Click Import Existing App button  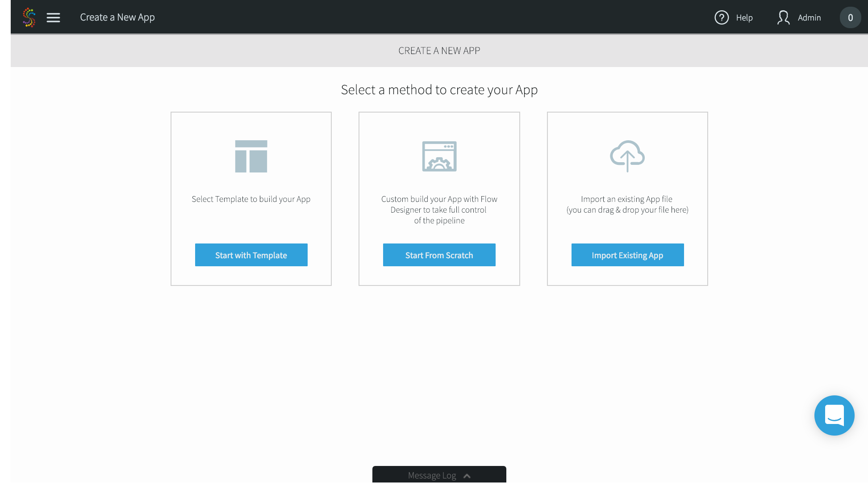628,255
